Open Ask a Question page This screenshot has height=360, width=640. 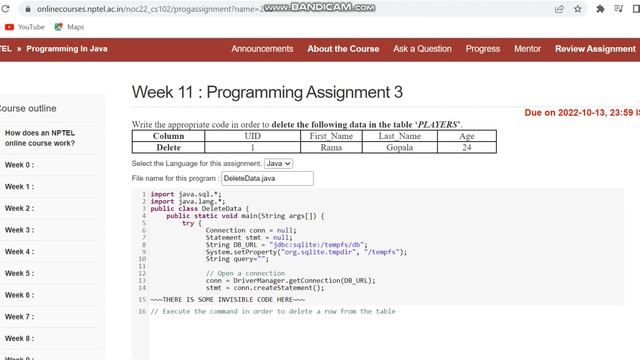coord(422,49)
